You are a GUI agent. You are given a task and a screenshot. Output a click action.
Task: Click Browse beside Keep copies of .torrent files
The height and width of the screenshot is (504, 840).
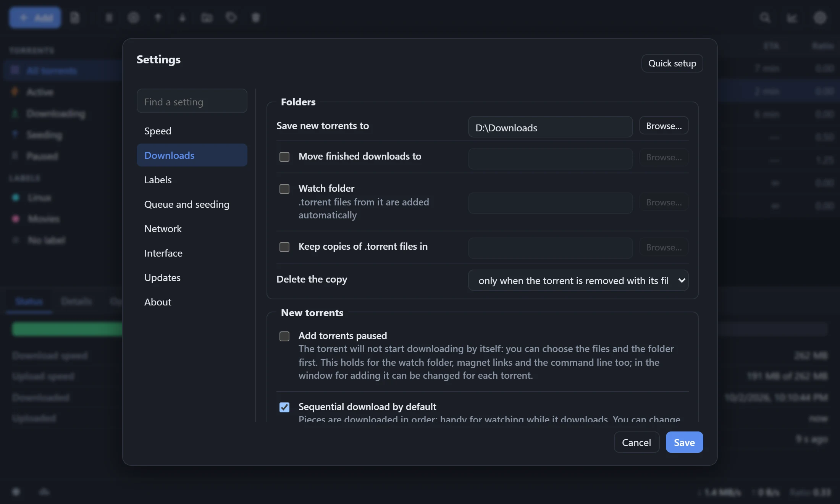tap(664, 247)
